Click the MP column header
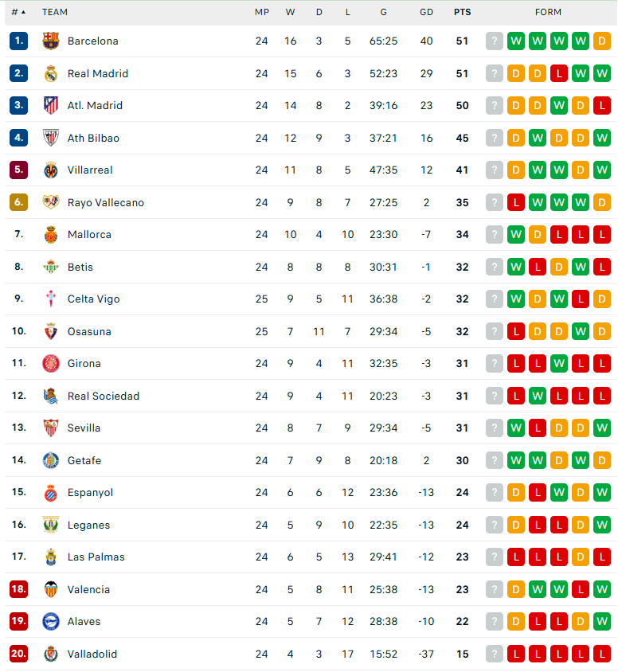 tap(262, 13)
